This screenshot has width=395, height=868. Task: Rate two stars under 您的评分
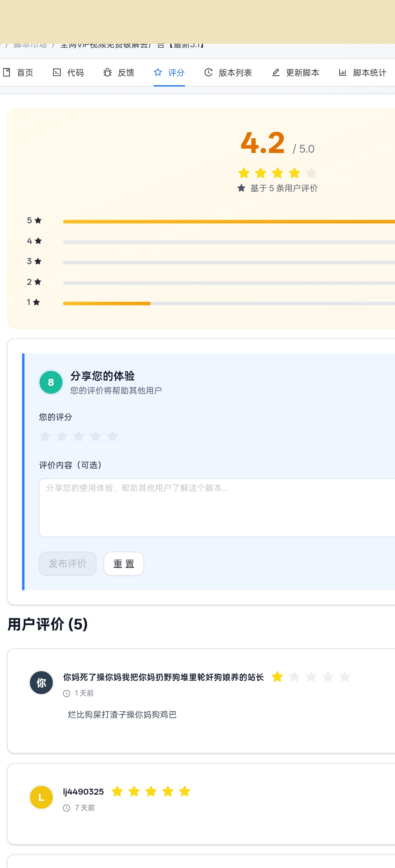(x=62, y=436)
